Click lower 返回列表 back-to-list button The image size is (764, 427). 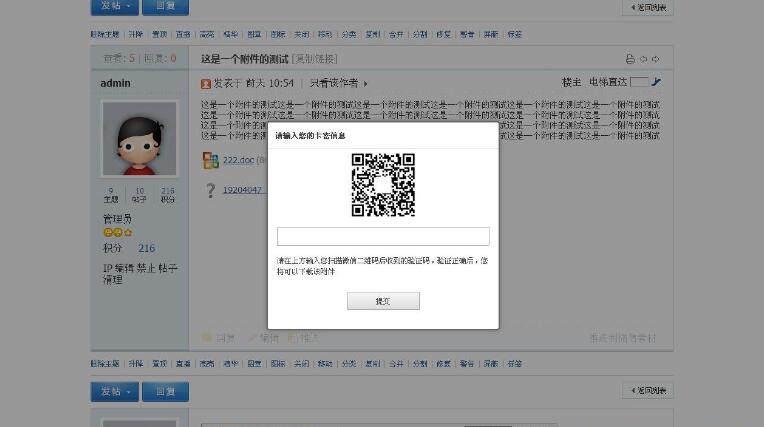point(648,390)
